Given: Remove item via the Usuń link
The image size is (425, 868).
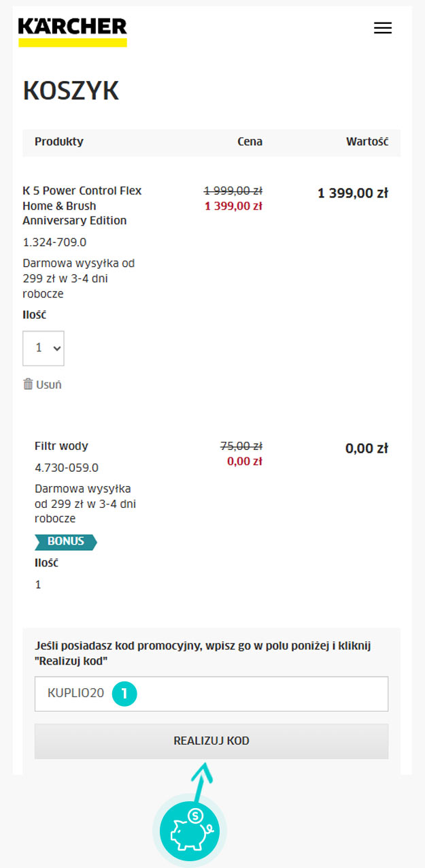Looking at the screenshot, I should coord(49,385).
